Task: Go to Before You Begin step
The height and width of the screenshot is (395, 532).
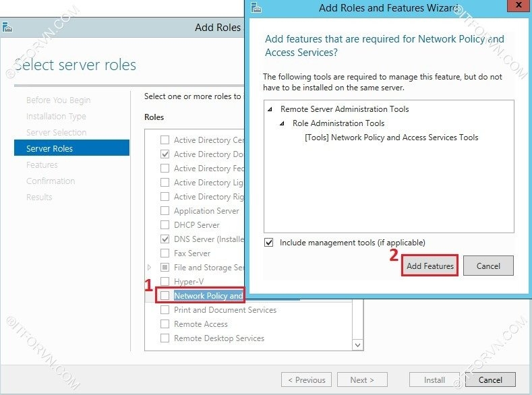Action: [x=58, y=100]
